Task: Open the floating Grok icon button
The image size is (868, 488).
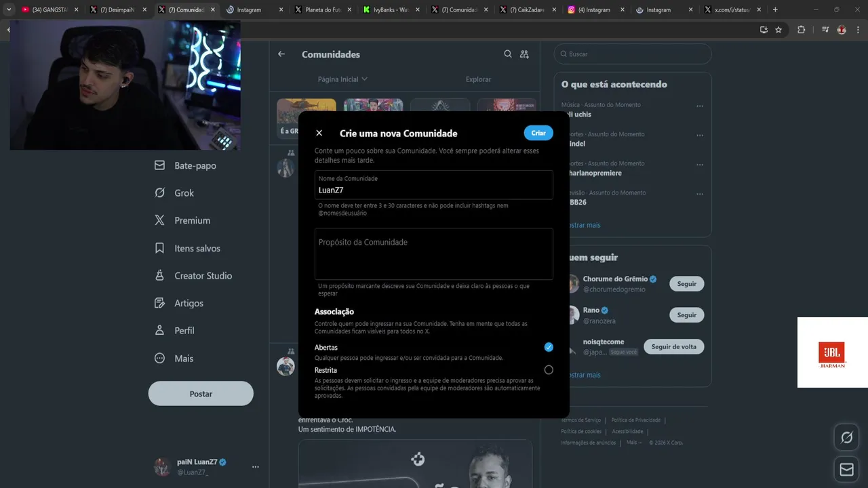Action: click(846, 438)
